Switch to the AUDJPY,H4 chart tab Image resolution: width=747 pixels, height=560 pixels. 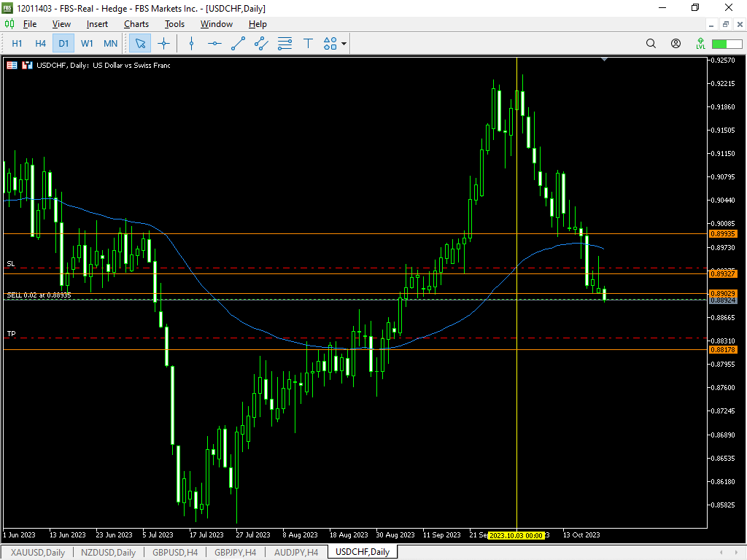[x=296, y=553]
